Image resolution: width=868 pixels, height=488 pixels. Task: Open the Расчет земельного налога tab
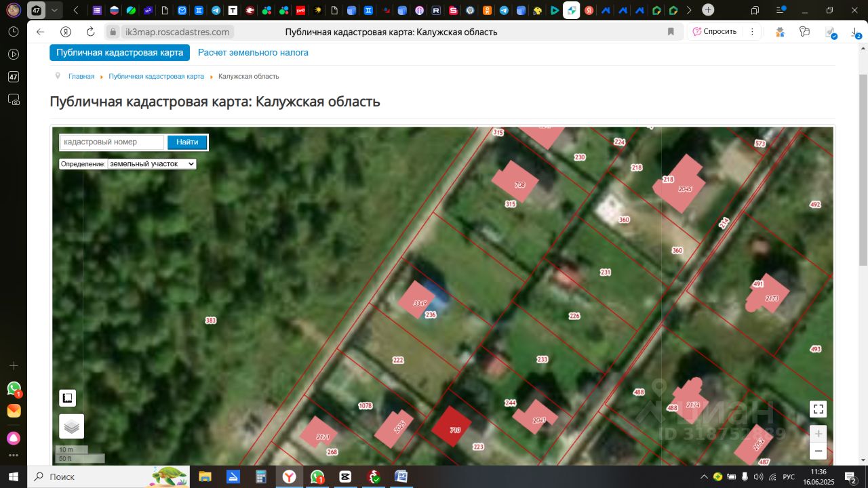coord(253,52)
